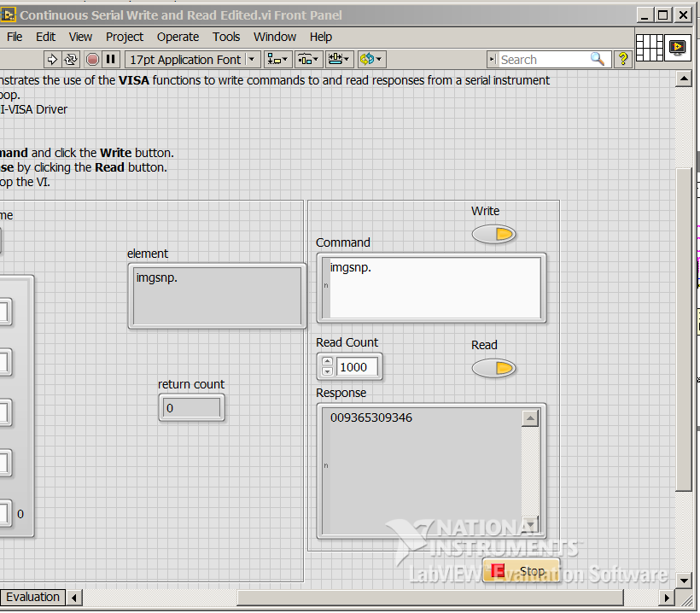The width and height of the screenshot is (700, 613).
Task: Click the LabVIEW icon in the title bar
Action: pyautogui.click(x=8, y=15)
